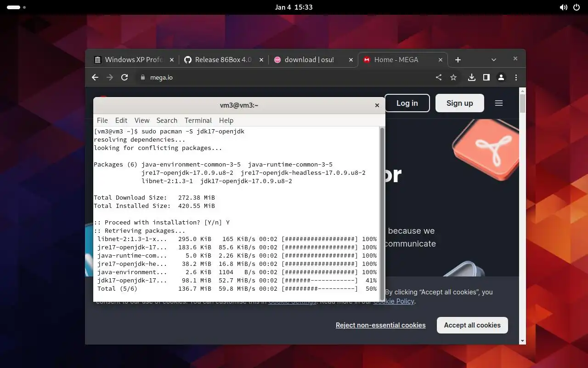Screen dimensions: 588x368
Task: Open the MEGA hamburger menu
Action: [x=499, y=103]
